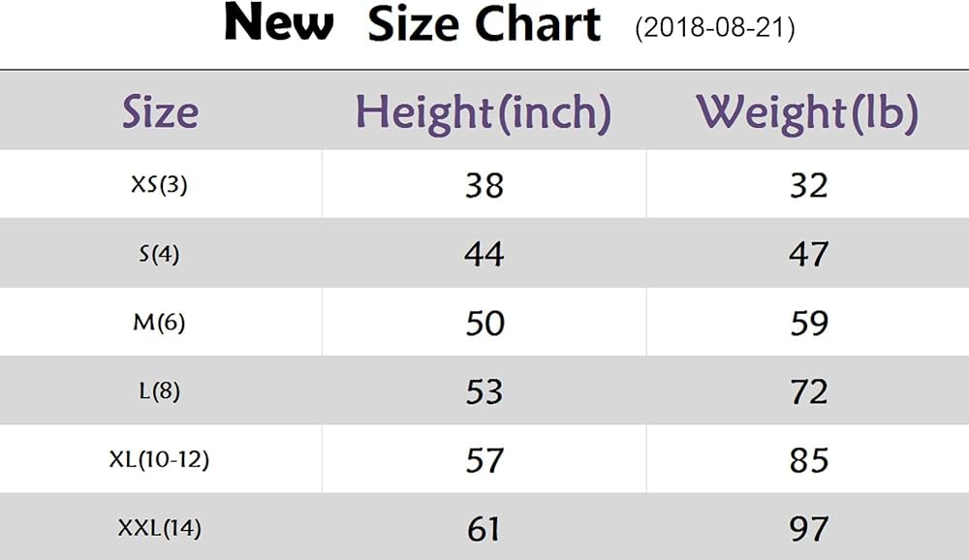Select weight value 47 in the S row
Image resolution: width=969 pixels, height=560 pixels.
coord(808,254)
